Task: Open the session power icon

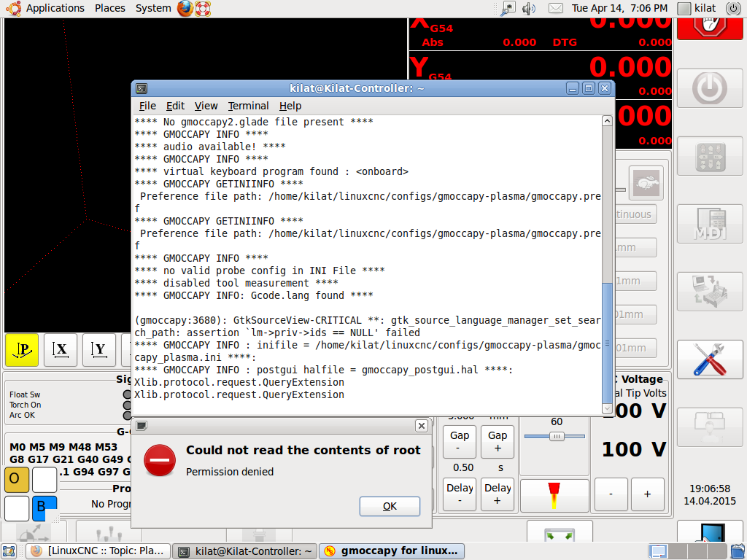Action: pos(734,8)
